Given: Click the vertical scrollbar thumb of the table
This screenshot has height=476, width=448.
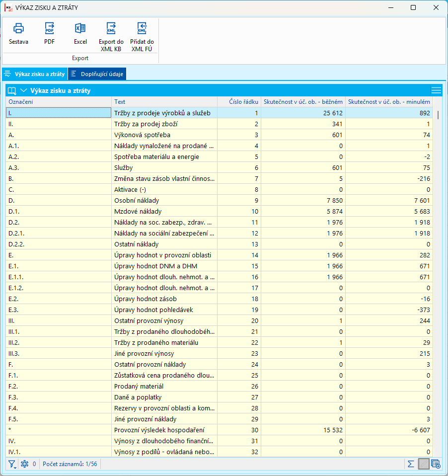Looking at the screenshot, I should point(438,115).
